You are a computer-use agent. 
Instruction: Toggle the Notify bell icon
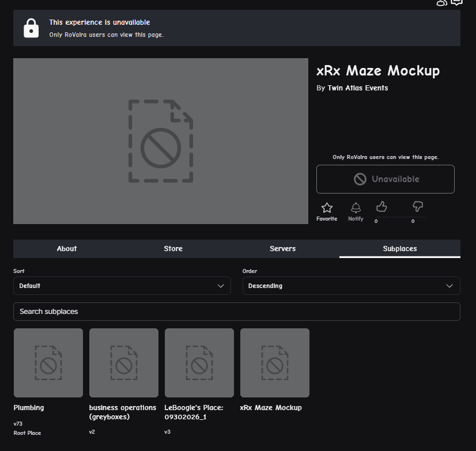[356, 208]
